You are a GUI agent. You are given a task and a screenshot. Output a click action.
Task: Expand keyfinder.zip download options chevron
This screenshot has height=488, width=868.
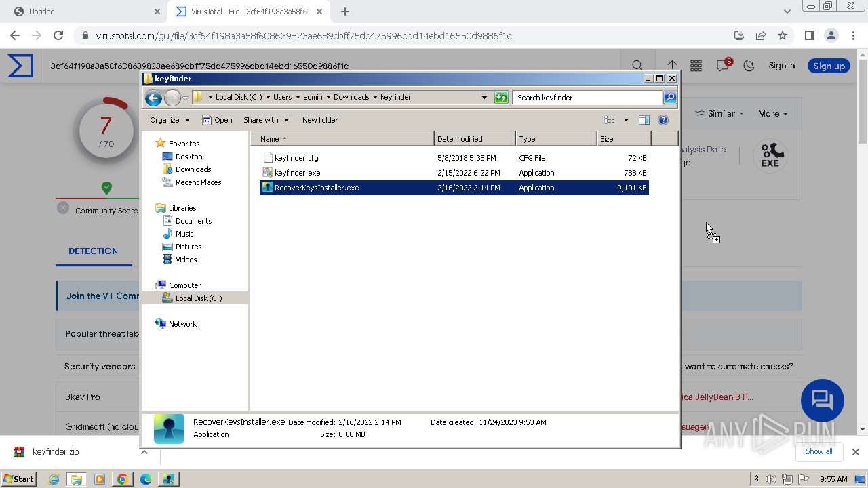144,452
